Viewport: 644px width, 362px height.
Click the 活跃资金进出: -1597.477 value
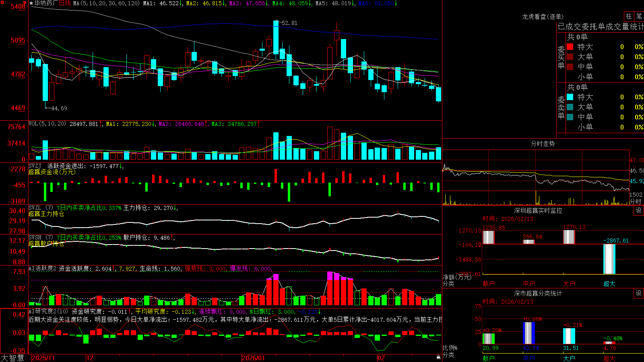[85, 166]
